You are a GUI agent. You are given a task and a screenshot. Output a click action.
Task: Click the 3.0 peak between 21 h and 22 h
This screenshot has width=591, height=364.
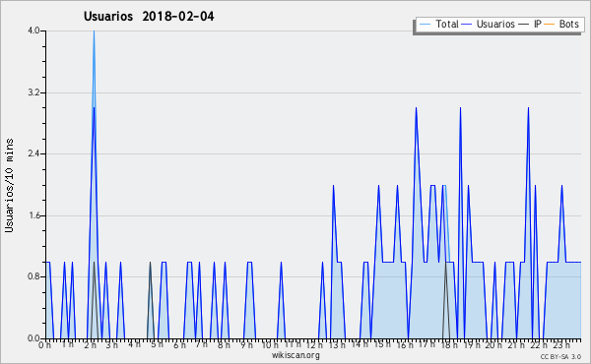(528, 108)
